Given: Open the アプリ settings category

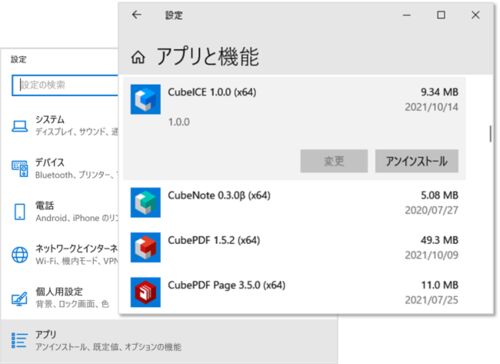Looking at the screenshot, I should [169, 340].
